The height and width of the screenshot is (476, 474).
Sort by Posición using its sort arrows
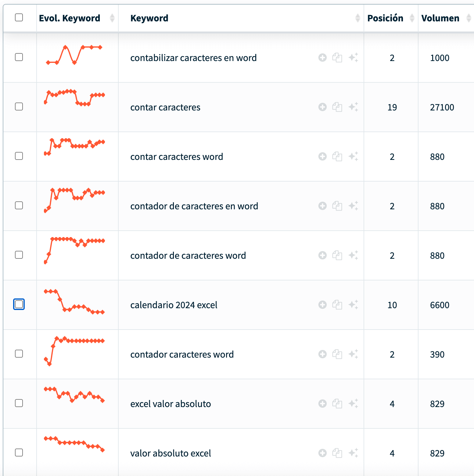tap(412, 18)
